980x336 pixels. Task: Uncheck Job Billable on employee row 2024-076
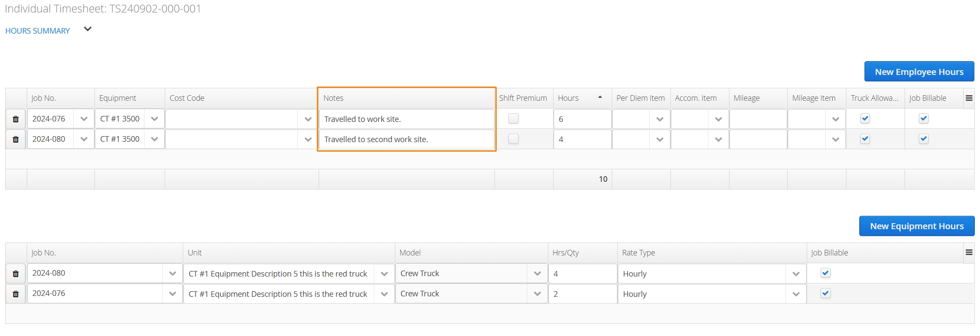tap(924, 118)
